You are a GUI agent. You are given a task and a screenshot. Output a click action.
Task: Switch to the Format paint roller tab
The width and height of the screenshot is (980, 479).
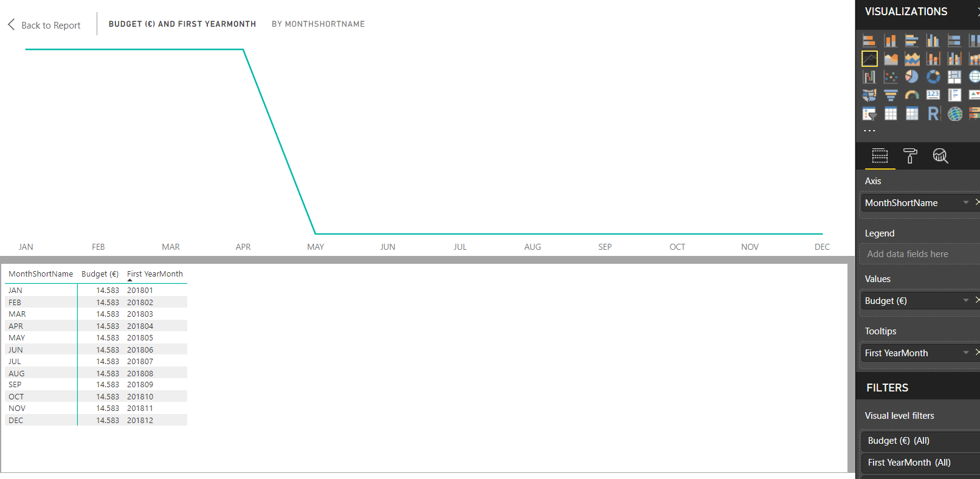[910, 156]
